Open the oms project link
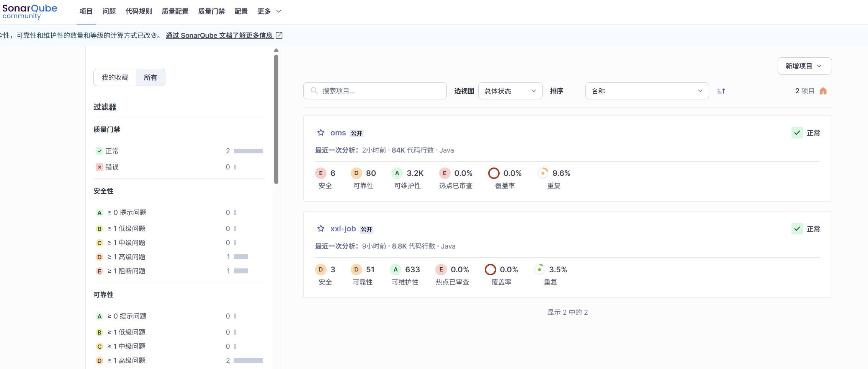The image size is (868, 369). pos(338,133)
